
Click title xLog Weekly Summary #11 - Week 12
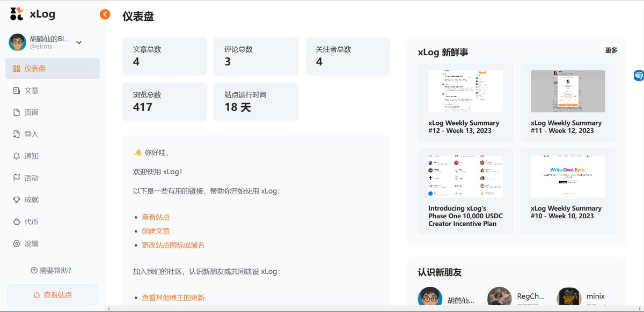click(566, 127)
